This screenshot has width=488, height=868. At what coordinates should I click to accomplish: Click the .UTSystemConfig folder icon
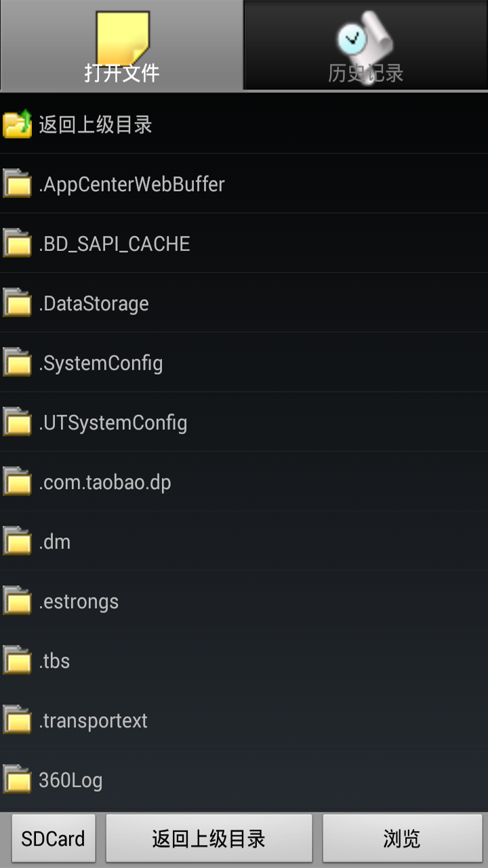click(18, 422)
